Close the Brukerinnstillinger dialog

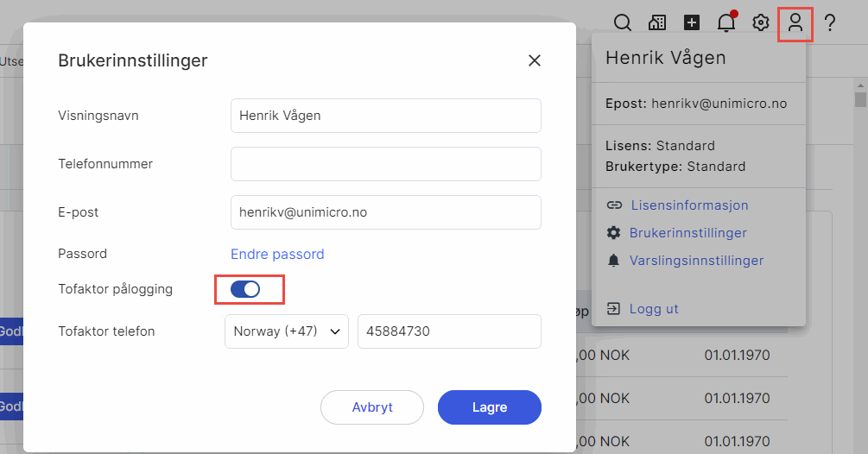[535, 60]
